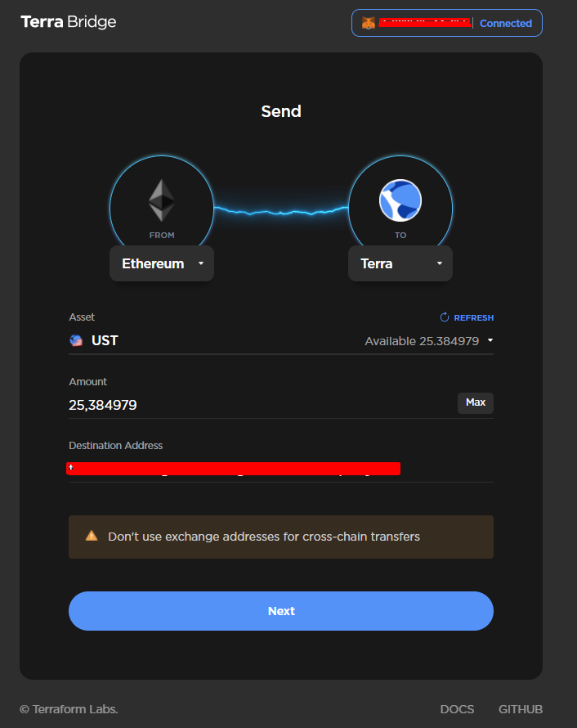The width and height of the screenshot is (577, 728).
Task: Open the Ethereum source chain dropdown
Action: (162, 263)
